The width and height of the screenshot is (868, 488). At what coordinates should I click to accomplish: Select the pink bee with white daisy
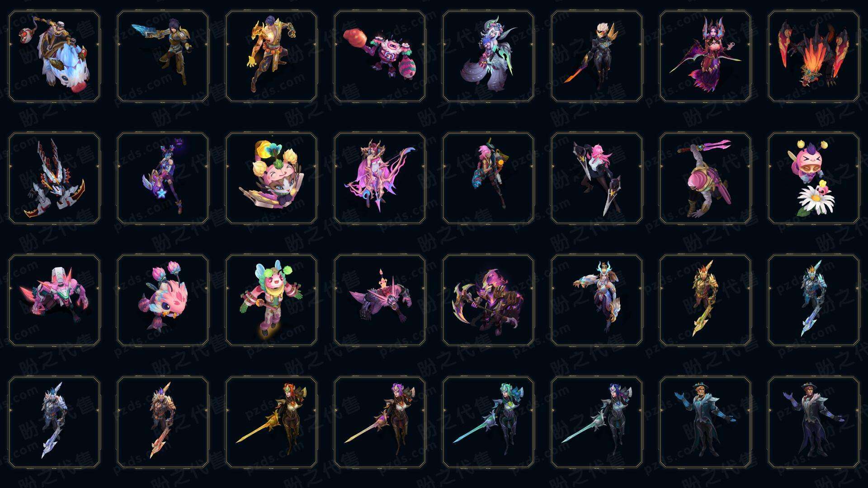(814, 178)
